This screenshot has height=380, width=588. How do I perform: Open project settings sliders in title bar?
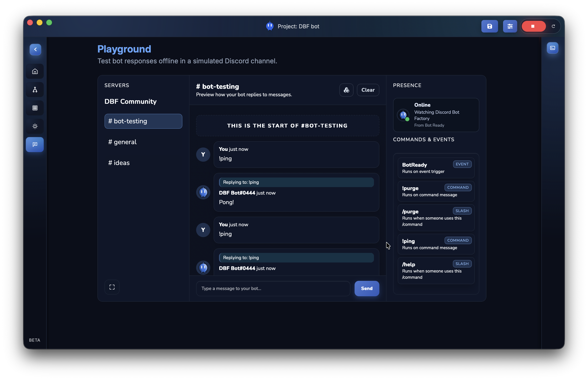pyautogui.click(x=510, y=26)
